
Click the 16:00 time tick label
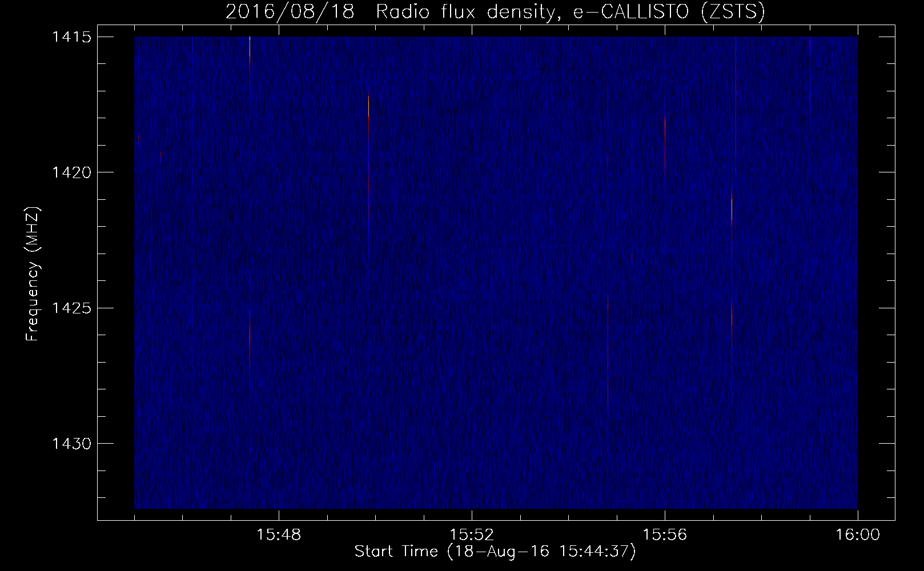(x=858, y=534)
